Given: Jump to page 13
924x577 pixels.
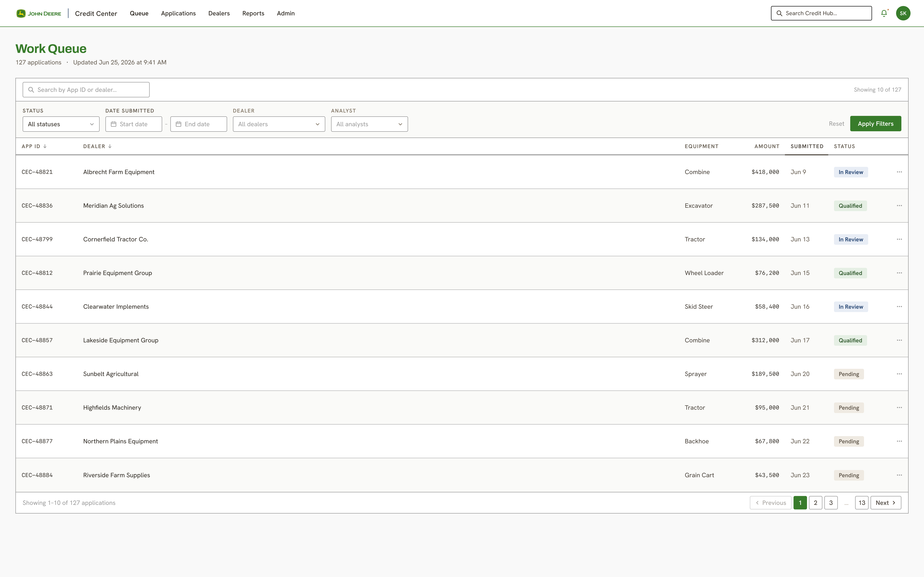Looking at the screenshot, I should tap(862, 503).
